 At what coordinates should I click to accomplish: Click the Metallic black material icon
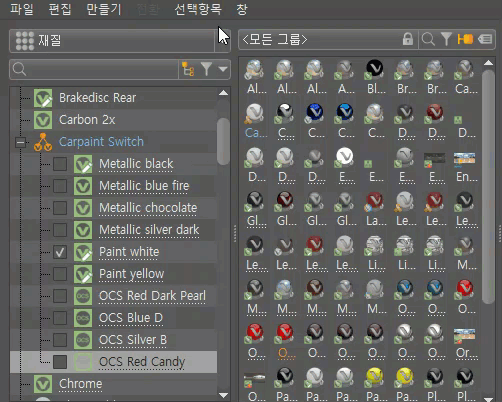click(x=83, y=164)
